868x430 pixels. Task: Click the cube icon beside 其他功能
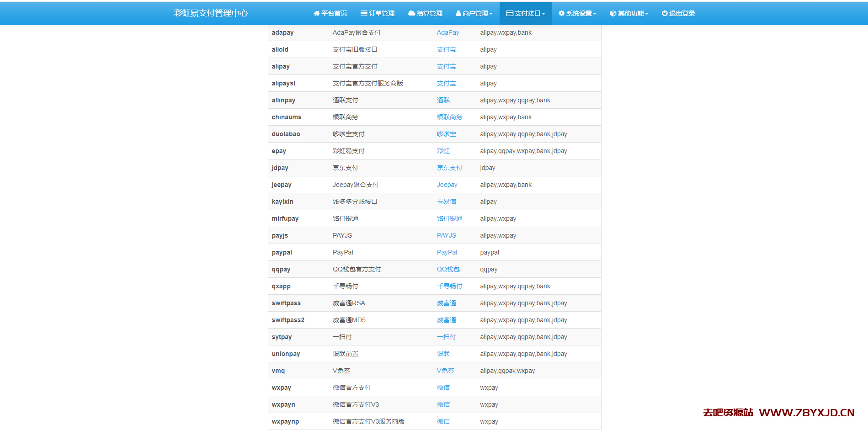pos(613,13)
